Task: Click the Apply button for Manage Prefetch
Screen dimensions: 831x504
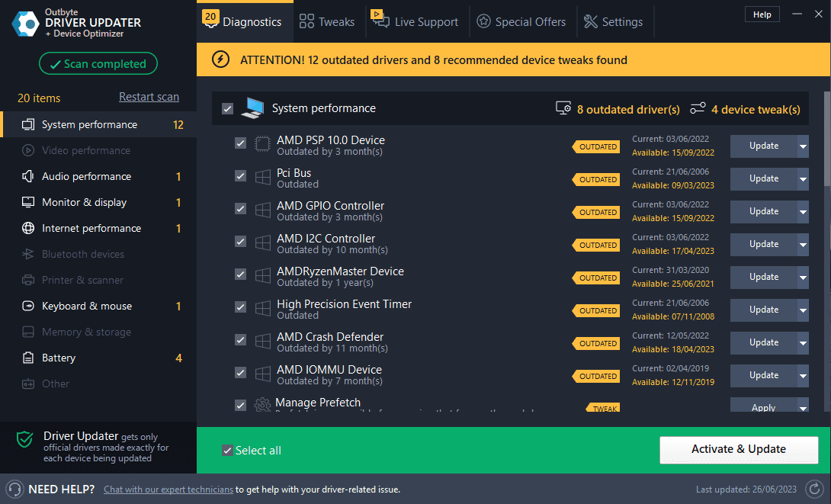Action: [x=764, y=406]
